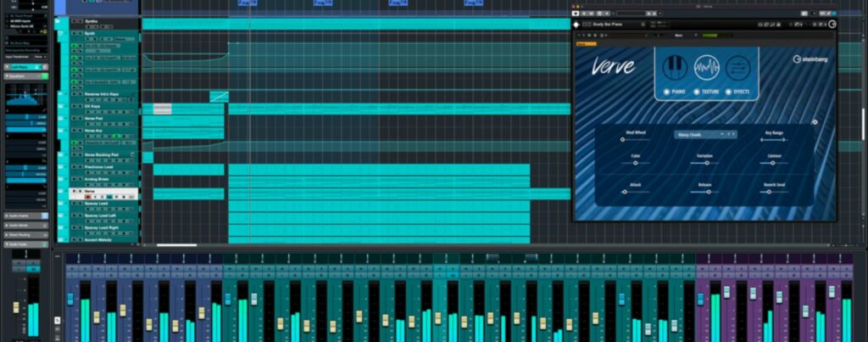Image resolution: width=868 pixels, height=342 pixels.
Task: Solo the Verve track
Action: pyautogui.click(x=80, y=191)
